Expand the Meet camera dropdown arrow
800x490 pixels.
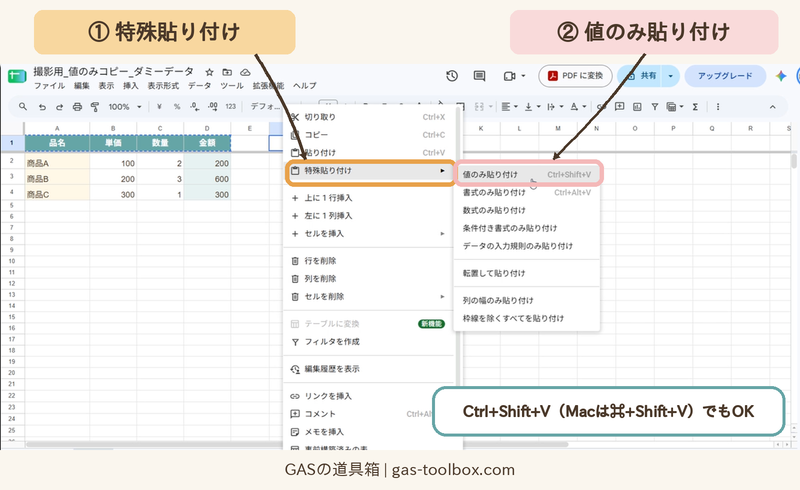(523, 76)
